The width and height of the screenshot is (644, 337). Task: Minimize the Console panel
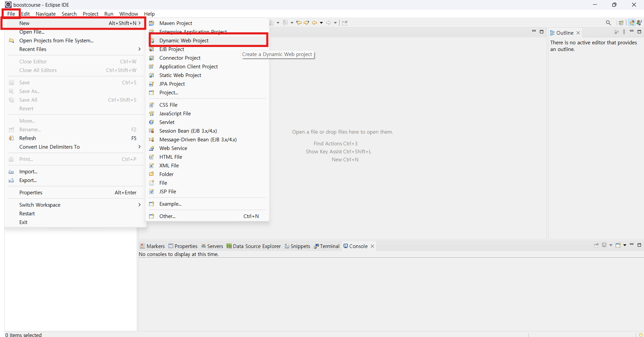pos(632,245)
